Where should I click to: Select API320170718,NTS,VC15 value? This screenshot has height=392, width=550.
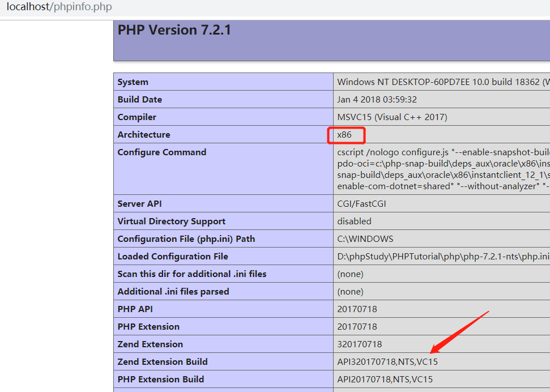pyautogui.click(x=387, y=362)
